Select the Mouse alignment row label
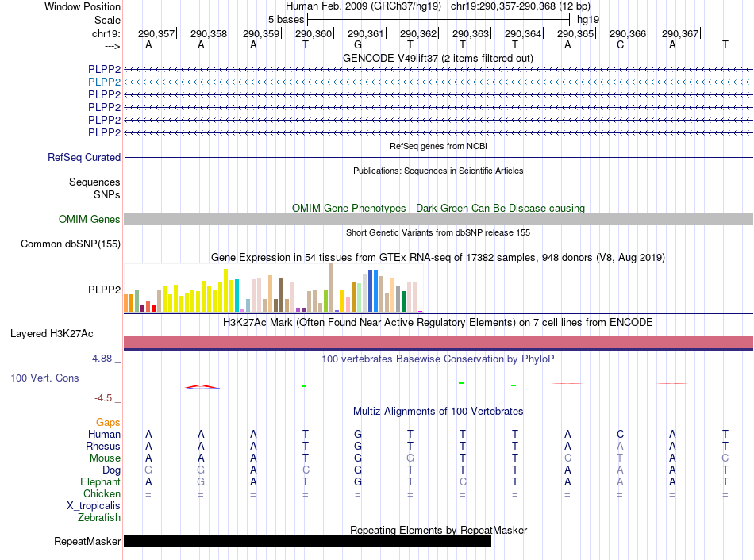754x560 pixels. [105, 458]
